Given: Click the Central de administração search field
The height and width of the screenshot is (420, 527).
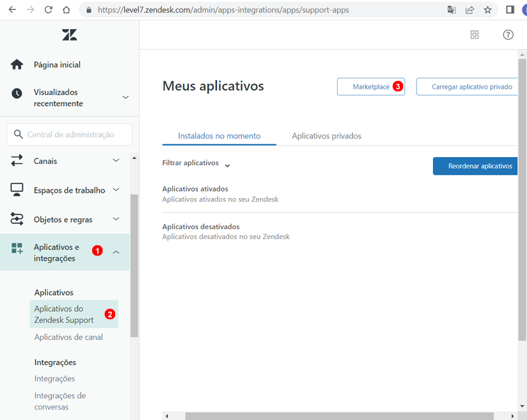Looking at the screenshot, I should point(70,134).
